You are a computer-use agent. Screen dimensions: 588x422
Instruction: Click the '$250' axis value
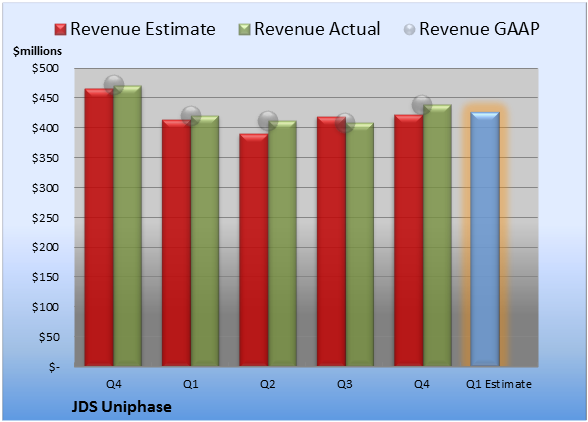tap(45, 218)
